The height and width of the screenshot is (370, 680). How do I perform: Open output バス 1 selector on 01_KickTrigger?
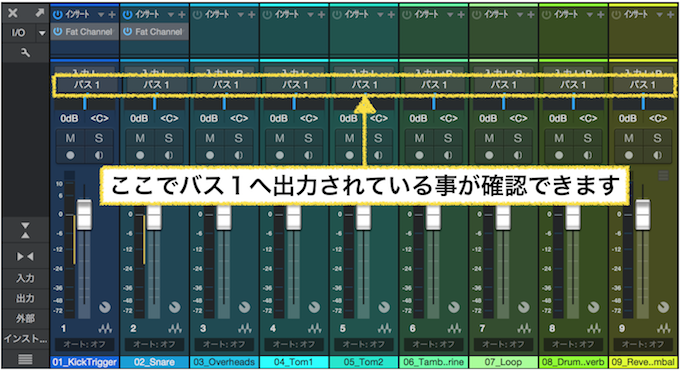coord(85,85)
